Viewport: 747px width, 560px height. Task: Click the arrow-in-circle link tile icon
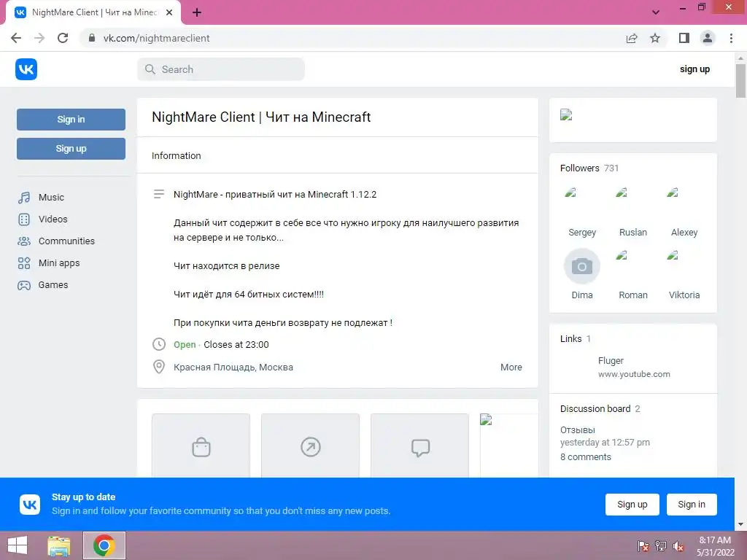(311, 447)
